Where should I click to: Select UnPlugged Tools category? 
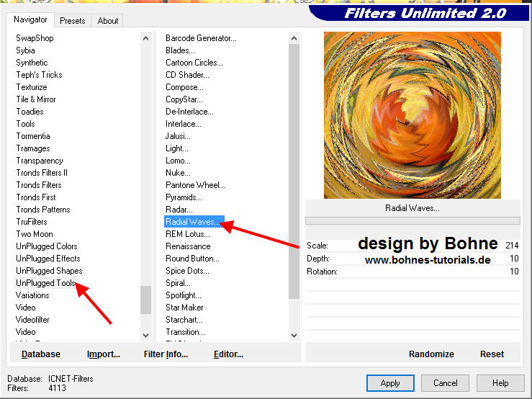[x=45, y=283]
